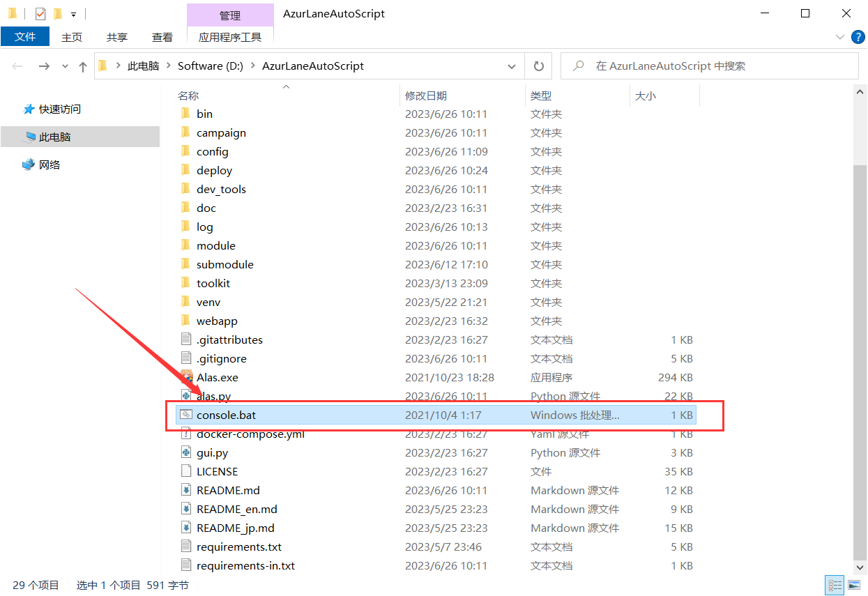Expand address bar history dropdown
Screen dimensions: 868x596
click(x=512, y=66)
